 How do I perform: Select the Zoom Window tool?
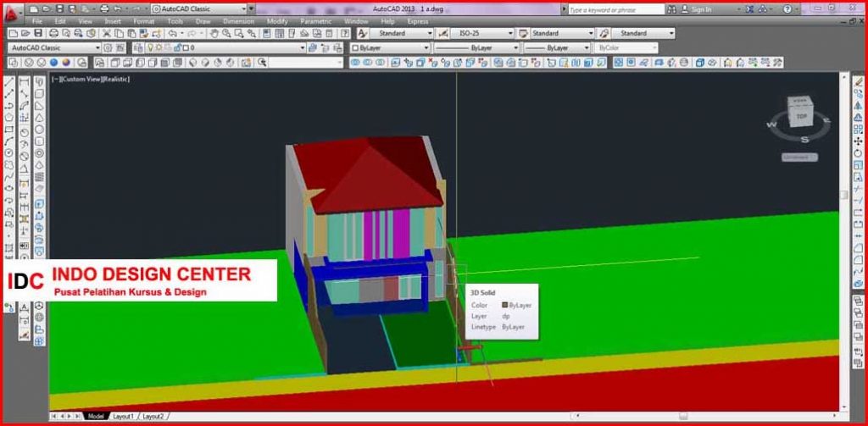pos(238,34)
